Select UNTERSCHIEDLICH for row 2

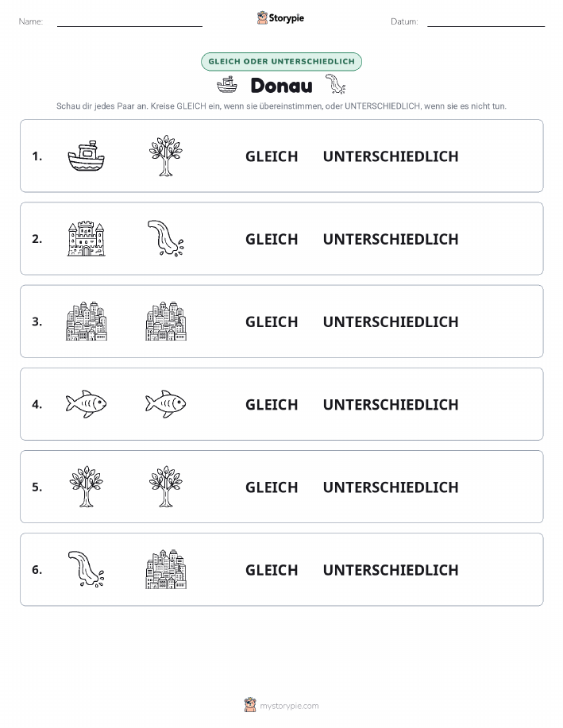pos(391,239)
